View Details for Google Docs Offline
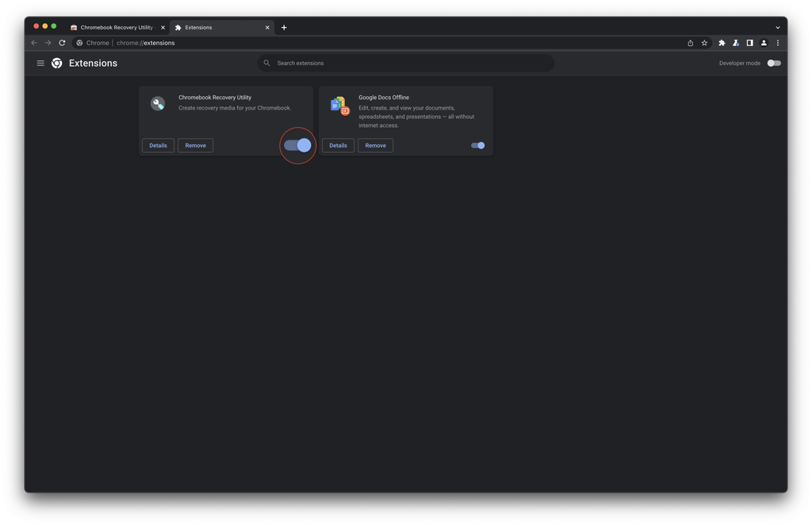 pos(338,145)
